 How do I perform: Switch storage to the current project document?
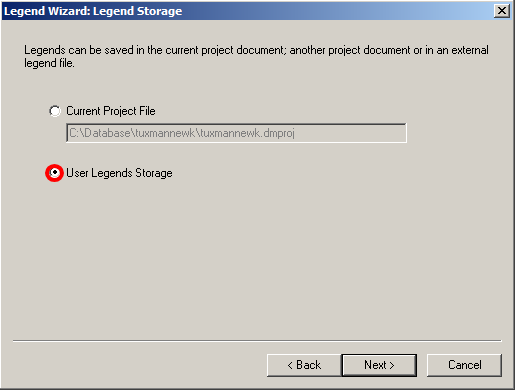tap(55, 111)
